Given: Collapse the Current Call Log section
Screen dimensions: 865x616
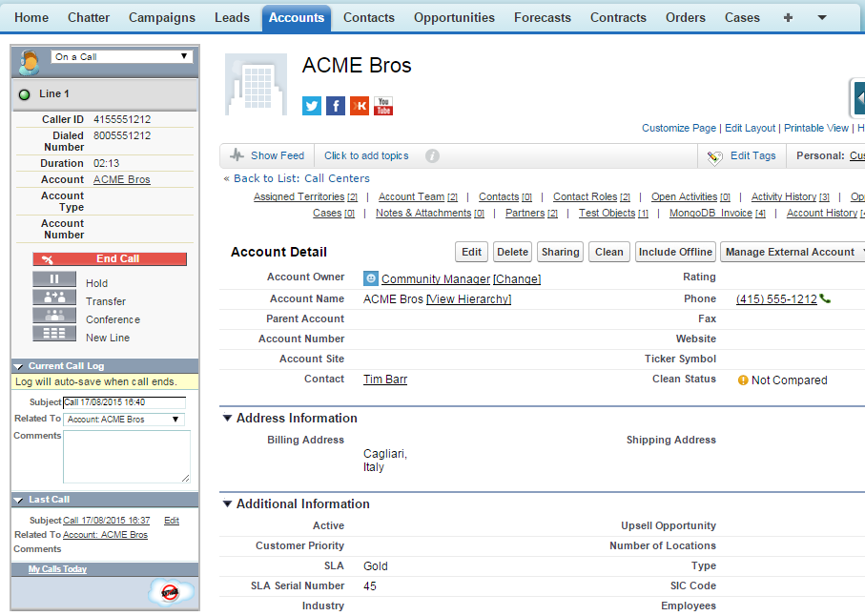Looking at the screenshot, I should click(x=18, y=366).
